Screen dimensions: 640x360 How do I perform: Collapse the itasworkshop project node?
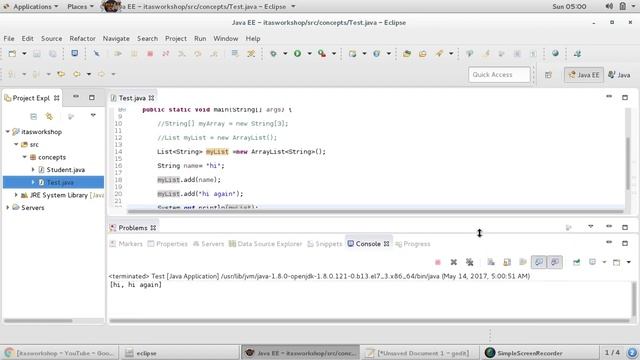pyautogui.click(x=7, y=132)
